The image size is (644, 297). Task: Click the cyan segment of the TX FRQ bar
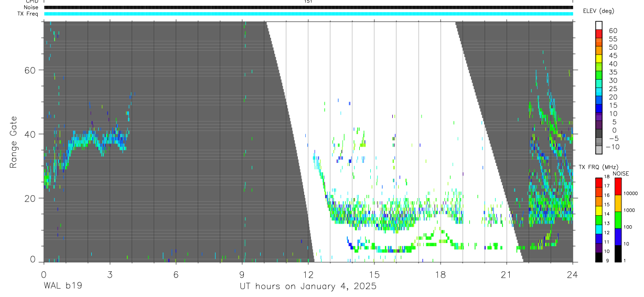click(598, 229)
